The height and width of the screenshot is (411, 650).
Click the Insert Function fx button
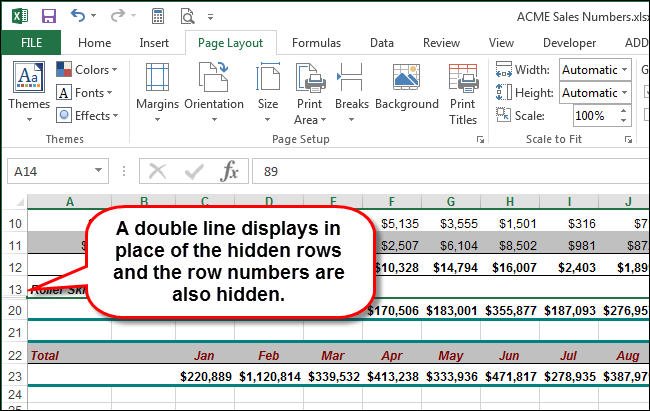click(229, 171)
